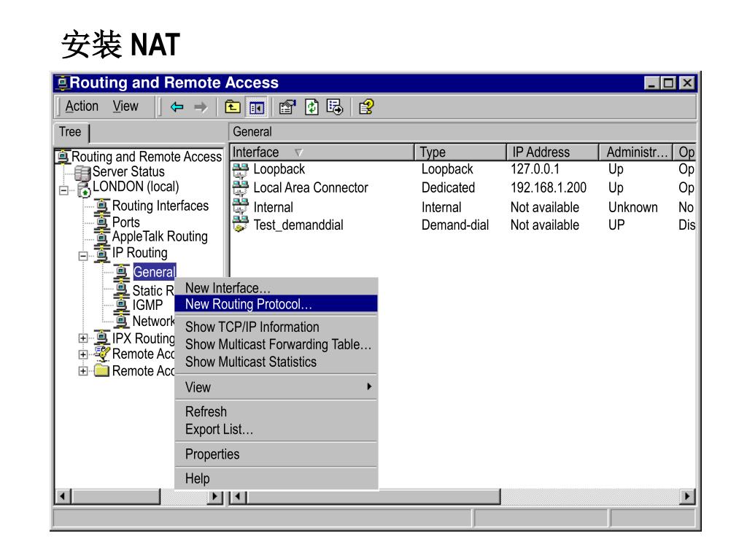The image size is (747, 560).
Task: Click the Loopback interface icon
Action: pos(240,170)
